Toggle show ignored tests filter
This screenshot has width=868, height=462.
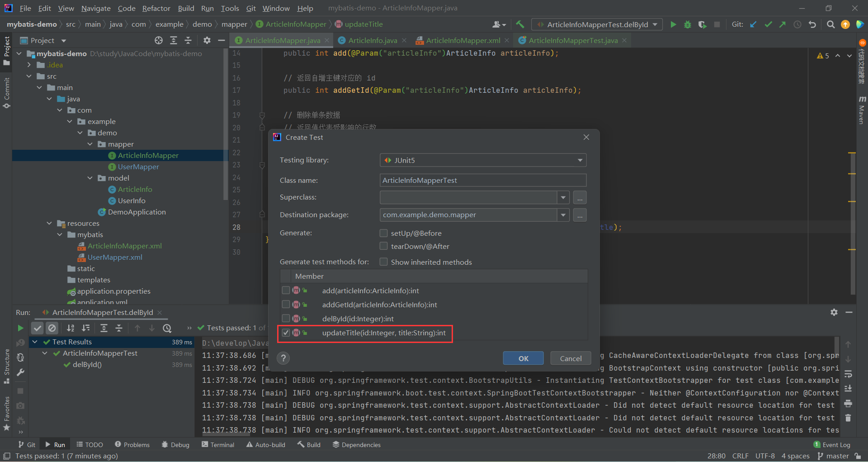coord(52,328)
